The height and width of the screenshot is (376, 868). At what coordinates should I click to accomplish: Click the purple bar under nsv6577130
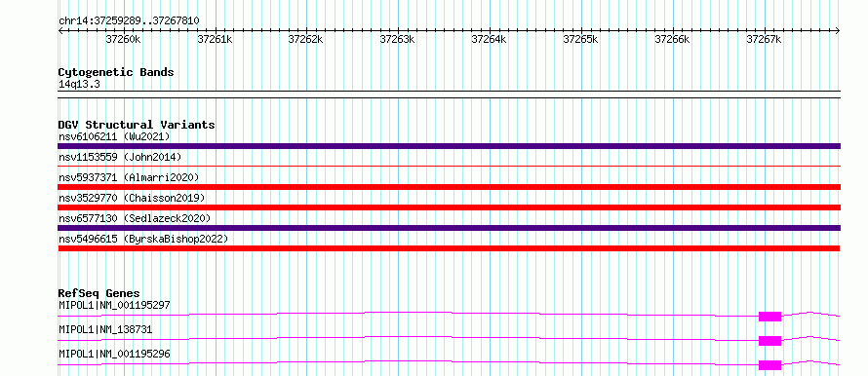pos(449,228)
